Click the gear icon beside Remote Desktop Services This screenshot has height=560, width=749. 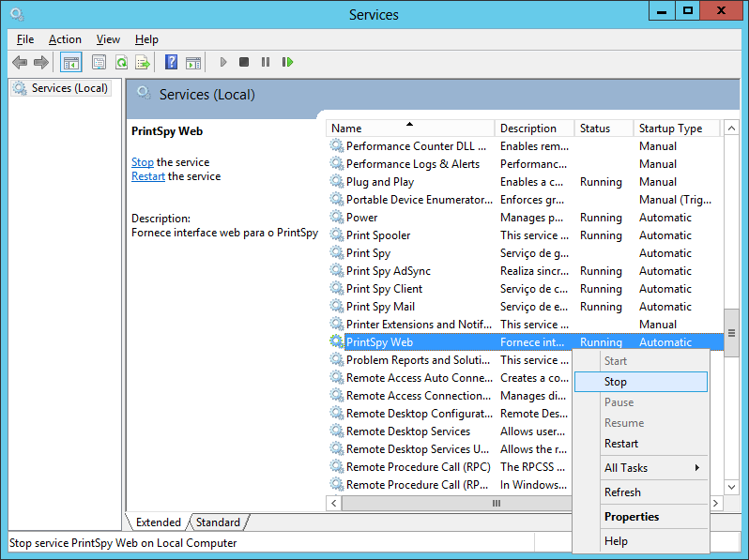click(x=337, y=431)
